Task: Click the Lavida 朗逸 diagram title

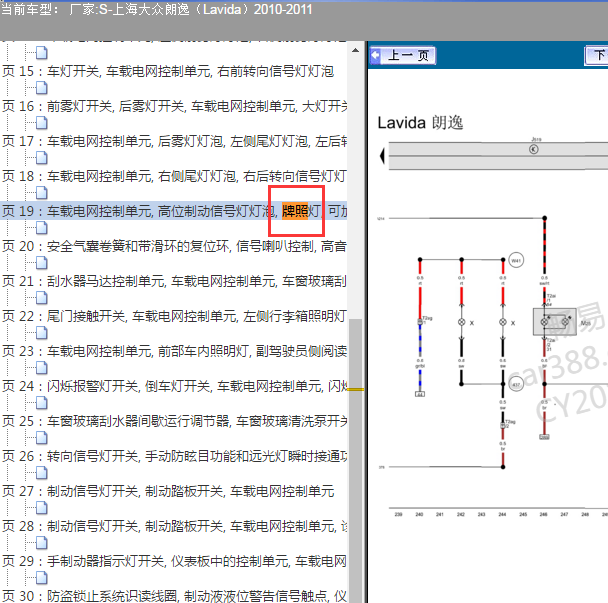Action: [420, 123]
